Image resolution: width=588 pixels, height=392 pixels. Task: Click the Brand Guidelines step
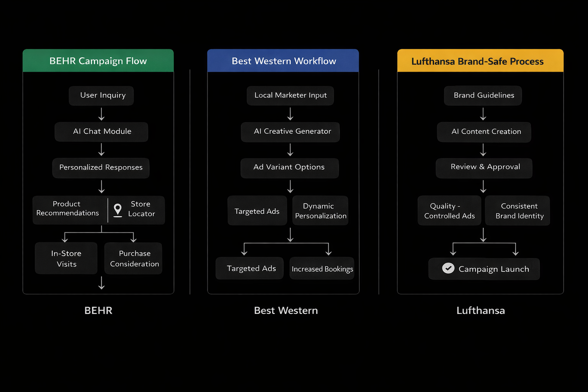tap(483, 95)
